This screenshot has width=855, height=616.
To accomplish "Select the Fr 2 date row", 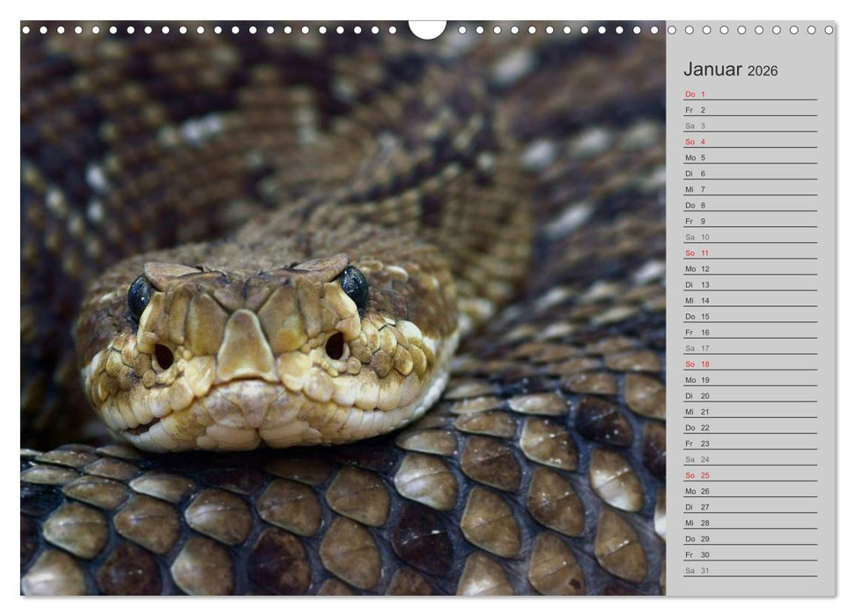I will [x=749, y=110].
